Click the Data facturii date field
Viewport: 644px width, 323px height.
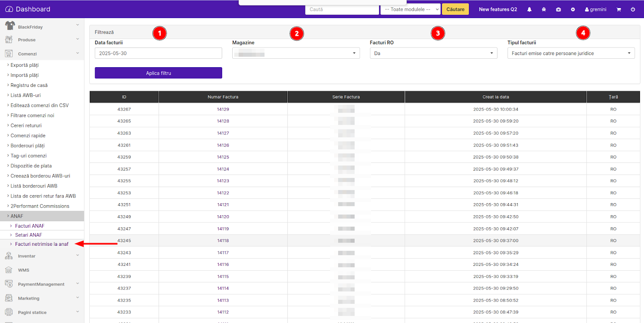pos(158,53)
